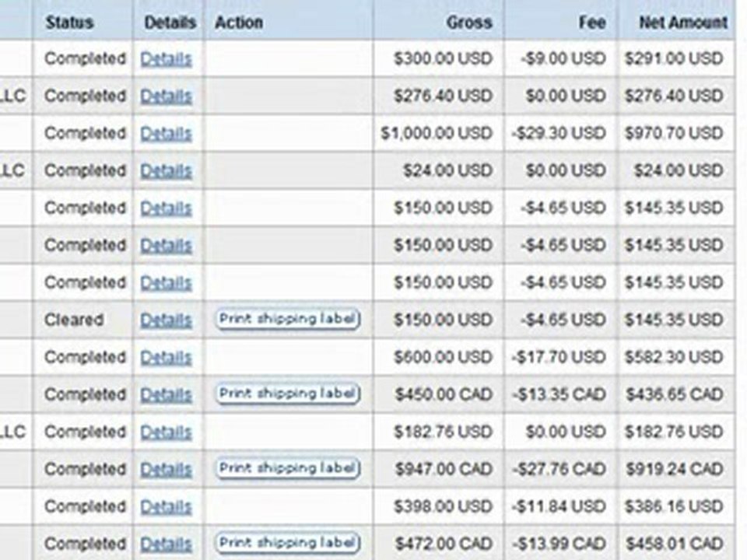The image size is (747, 560).
Task: Click the Gross column header
Action: [468, 23]
